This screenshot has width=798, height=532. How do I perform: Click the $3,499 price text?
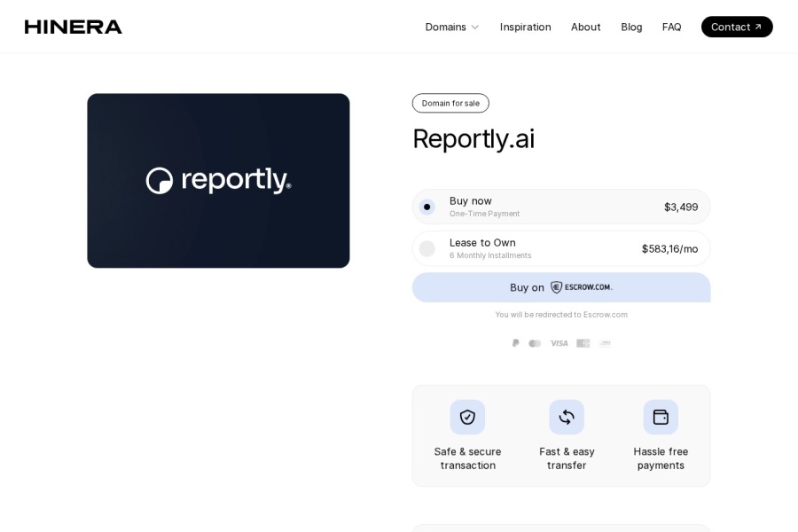[x=681, y=207]
